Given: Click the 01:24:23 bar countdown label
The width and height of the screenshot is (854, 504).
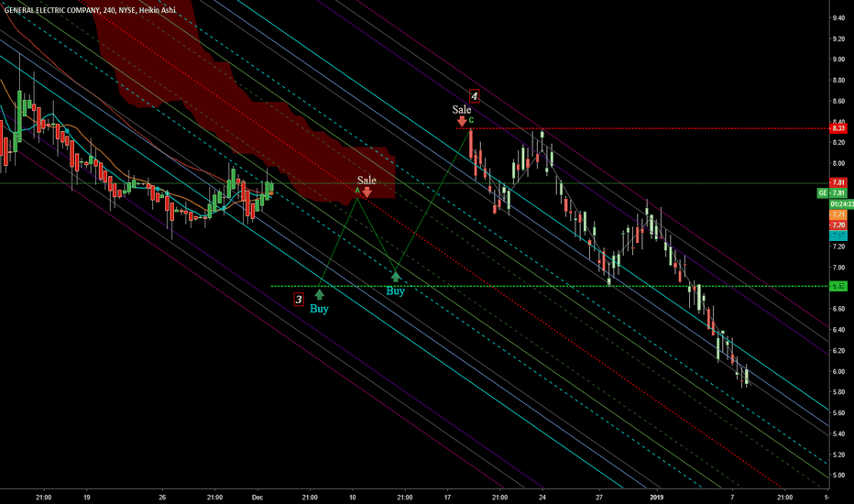Looking at the screenshot, I should 841,203.
